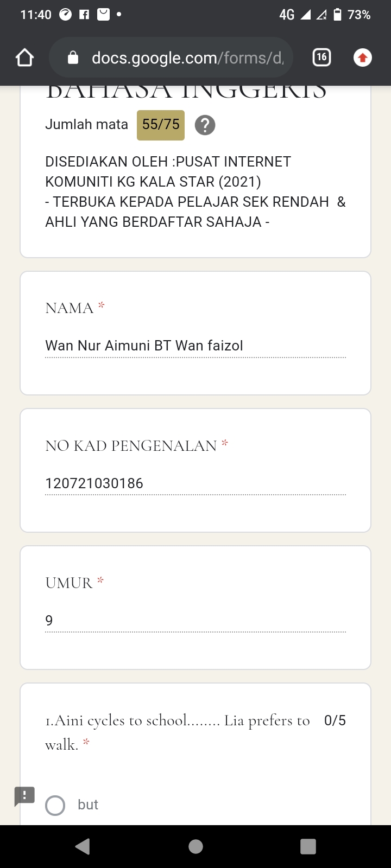391x868 pixels.
Task: Tap the 4G signal indicator
Action: coord(286,15)
